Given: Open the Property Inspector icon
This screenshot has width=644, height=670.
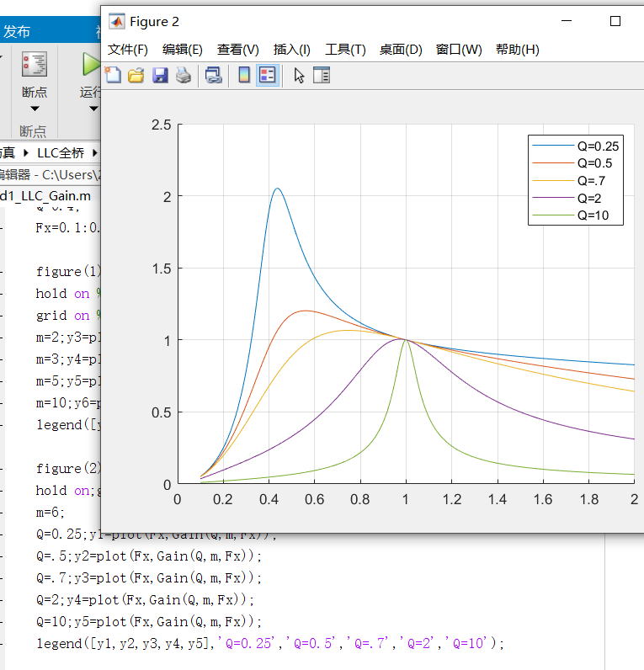Looking at the screenshot, I should 322,75.
